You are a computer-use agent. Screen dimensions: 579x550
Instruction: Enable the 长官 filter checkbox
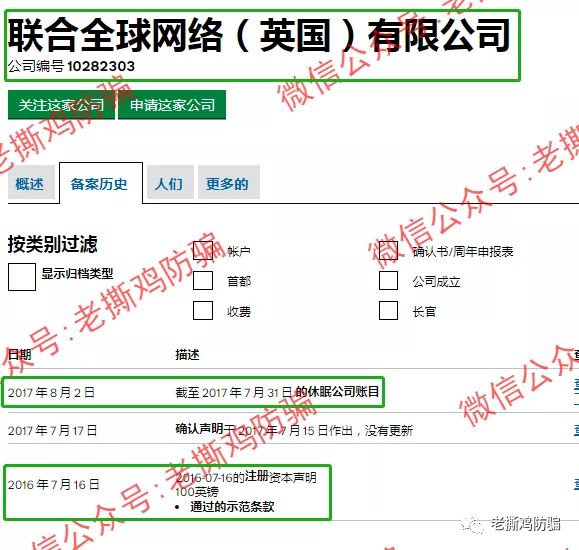[x=388, y=310]
